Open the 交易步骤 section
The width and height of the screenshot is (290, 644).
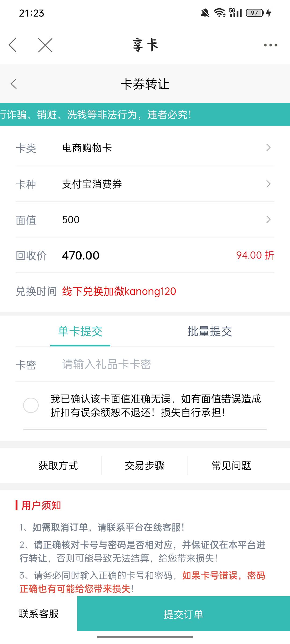(x=144, y=466)
